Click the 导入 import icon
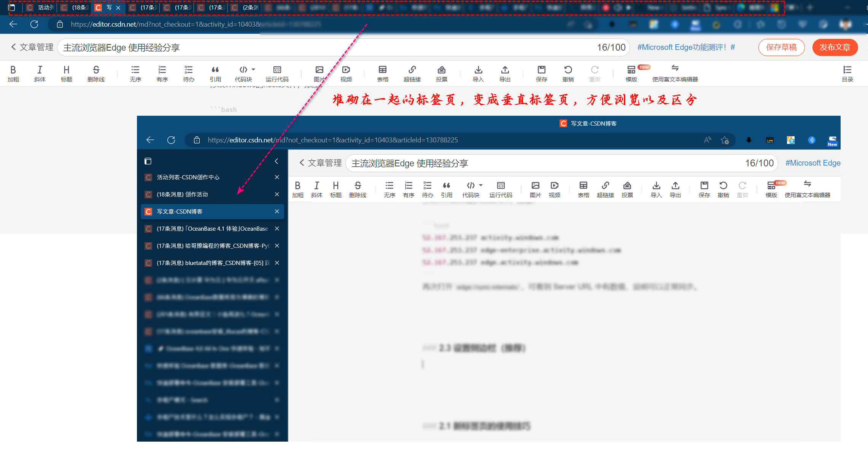 (478, 70)
